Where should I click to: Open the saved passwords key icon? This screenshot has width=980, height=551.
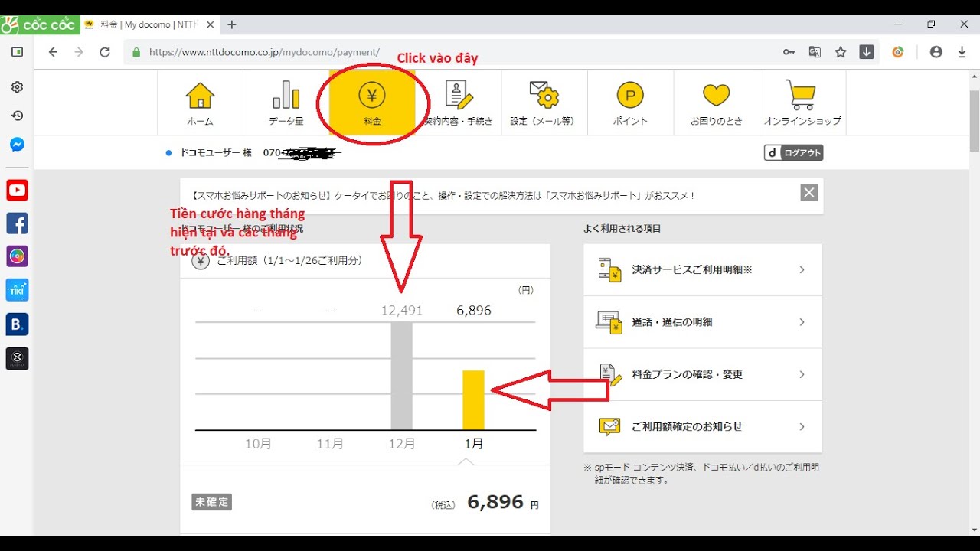point(789,52)
